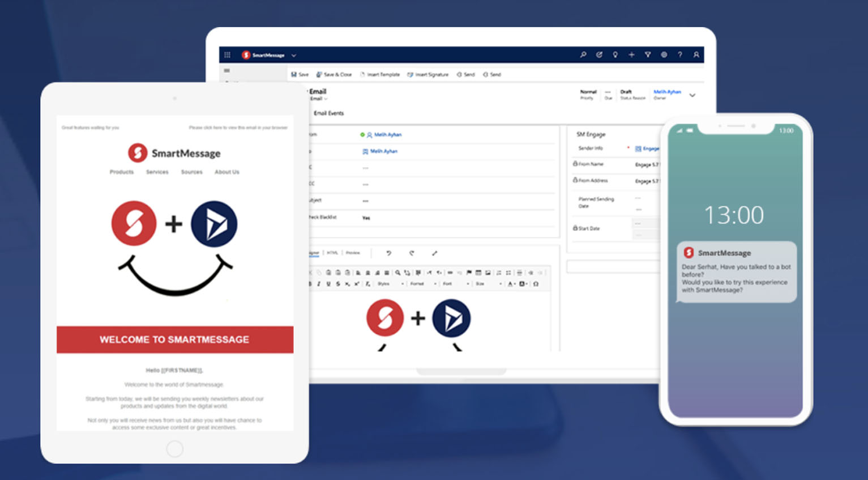Toggle strikethrough formatting in the editor
Viewport: 868px width, 480px height.
tap(338, 284)
